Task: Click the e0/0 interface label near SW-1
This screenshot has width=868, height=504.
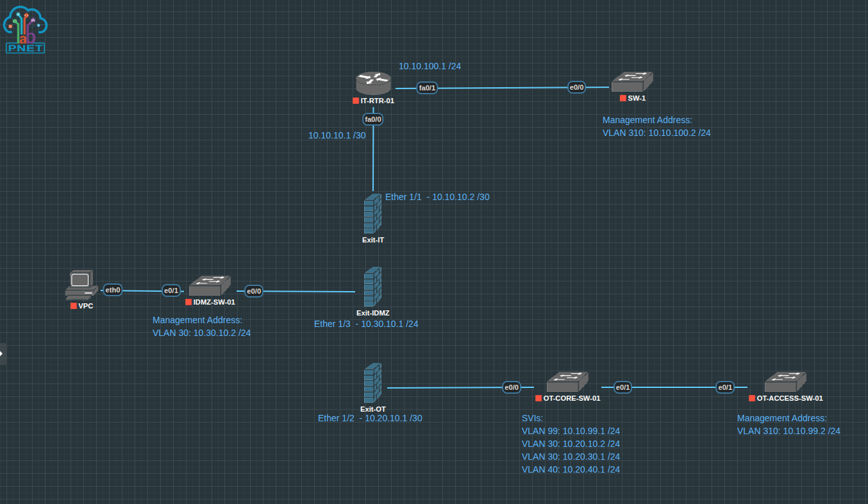Action: (x=577, y=87)
